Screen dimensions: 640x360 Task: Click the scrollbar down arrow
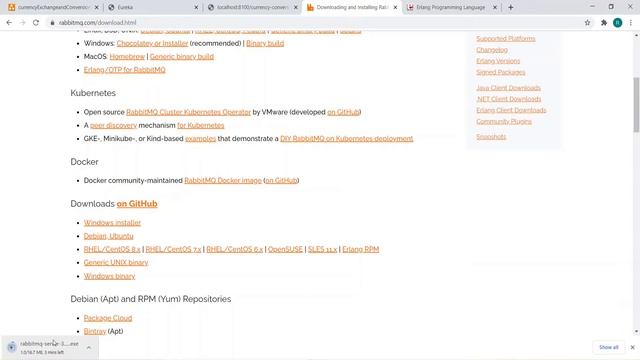point(636,332)
